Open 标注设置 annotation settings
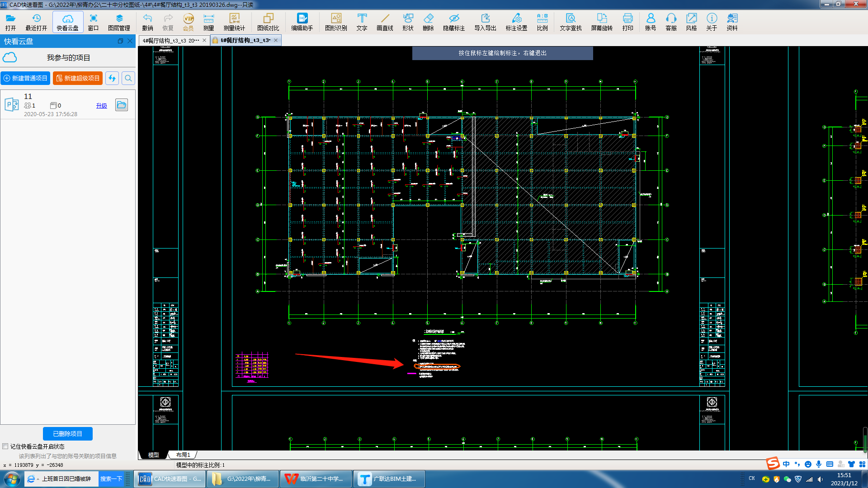Screen dimensions: 868x488 [x=516, y=22]
